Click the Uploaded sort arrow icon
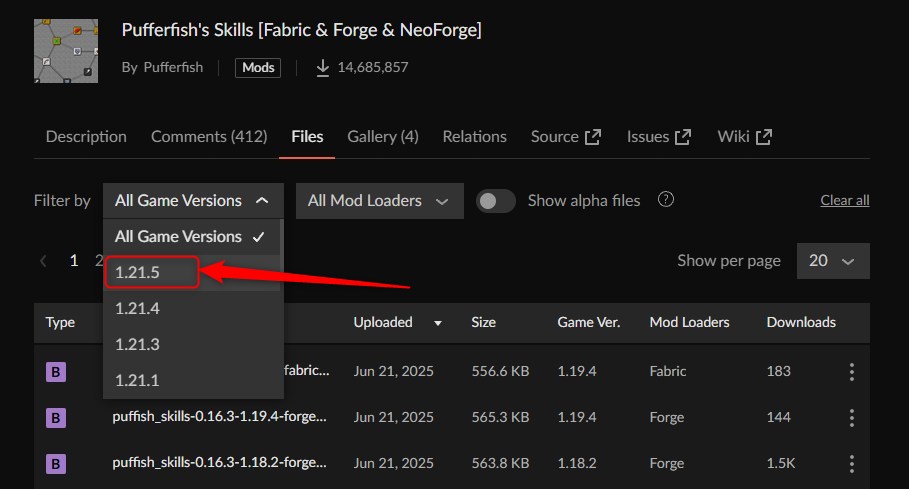This screenshot has width=909, height=489. (x=438, y=323)
